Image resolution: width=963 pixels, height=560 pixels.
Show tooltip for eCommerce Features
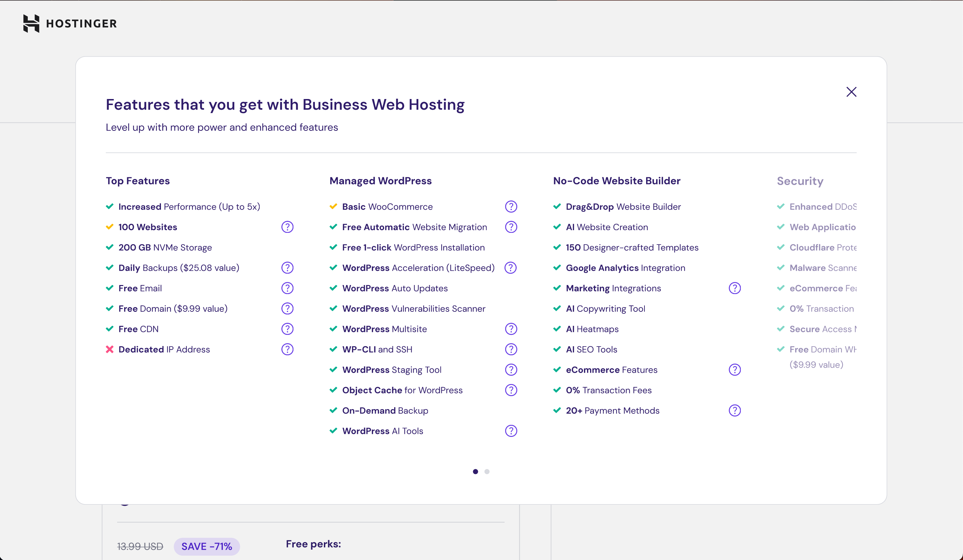734,370
